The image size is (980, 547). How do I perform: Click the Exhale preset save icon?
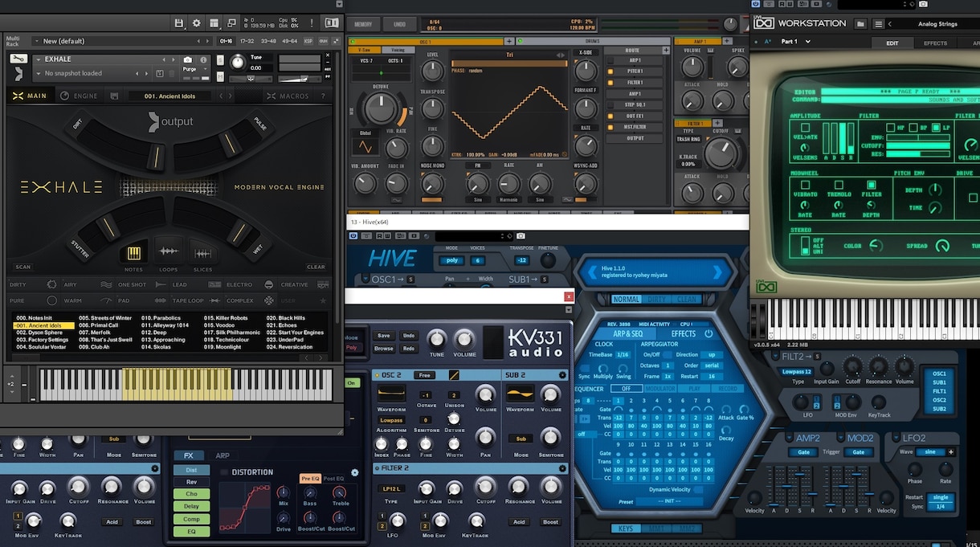pos(114,96)
